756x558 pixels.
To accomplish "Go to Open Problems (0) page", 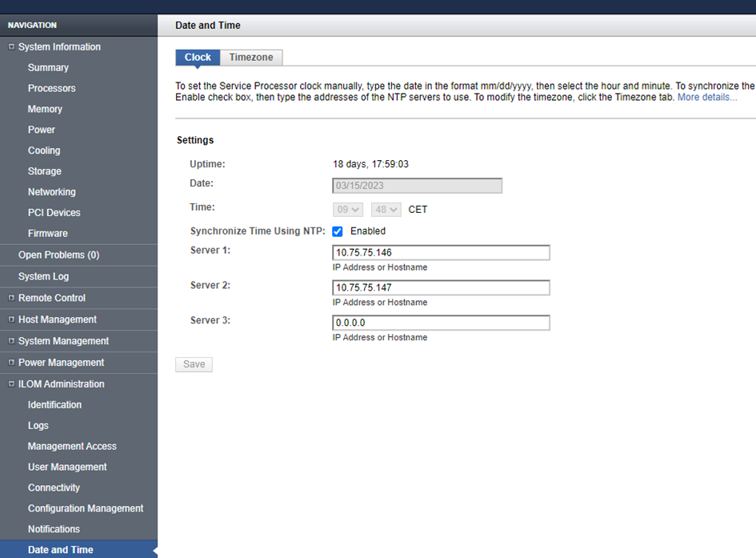I will tap(58, 255).
